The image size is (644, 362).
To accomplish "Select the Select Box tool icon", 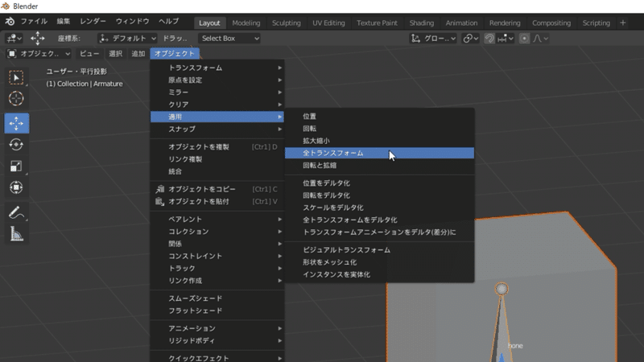I will click(16, 77).
